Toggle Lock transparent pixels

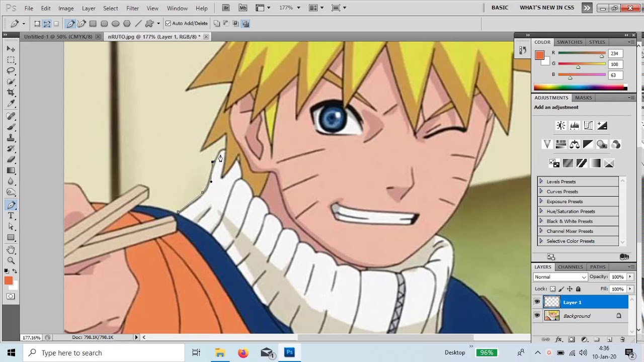coord(552,289)
